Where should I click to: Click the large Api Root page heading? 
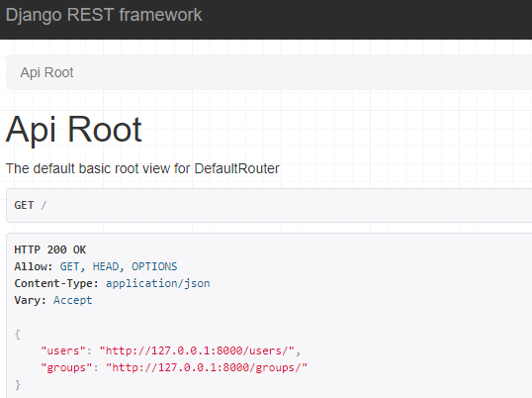coord(73,130)
